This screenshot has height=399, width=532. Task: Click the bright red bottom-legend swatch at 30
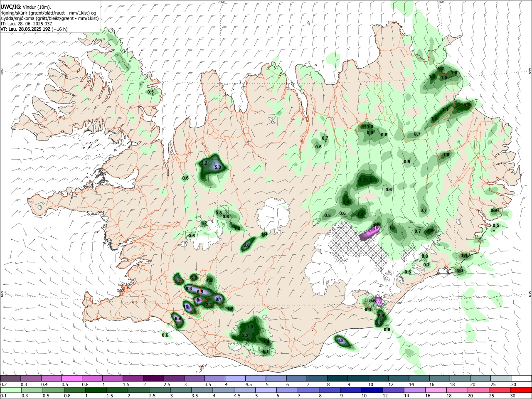pyautogui.click(x=521, y=390)
